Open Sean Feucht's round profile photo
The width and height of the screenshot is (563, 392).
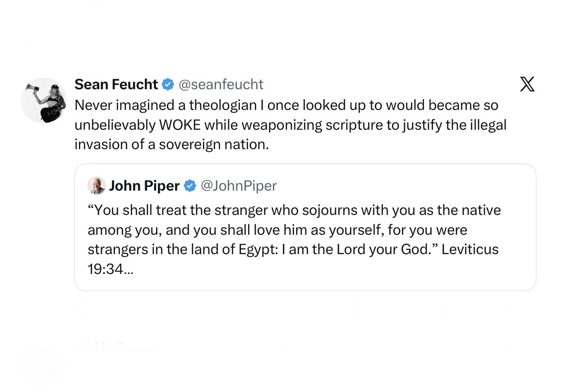[x=44, y=100]
